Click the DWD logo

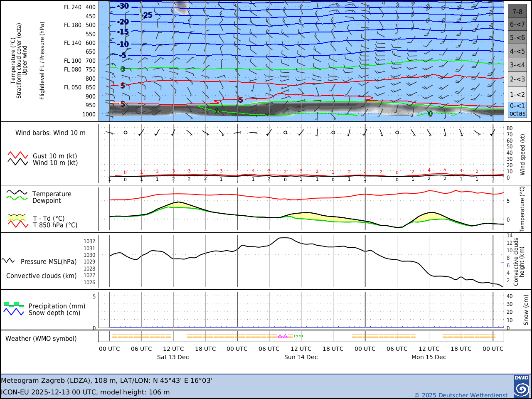522,386
